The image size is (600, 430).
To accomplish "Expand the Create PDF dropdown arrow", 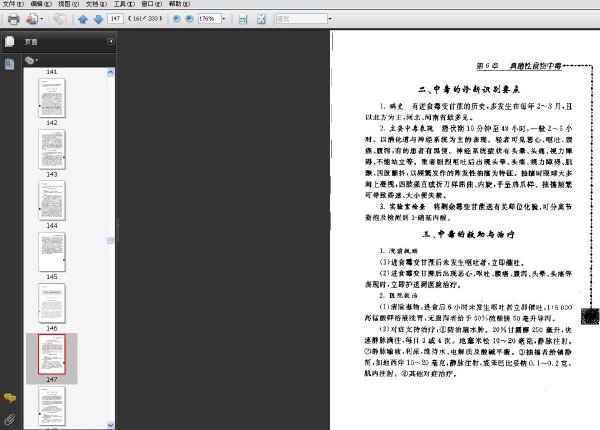I will (x=42, y=19).
